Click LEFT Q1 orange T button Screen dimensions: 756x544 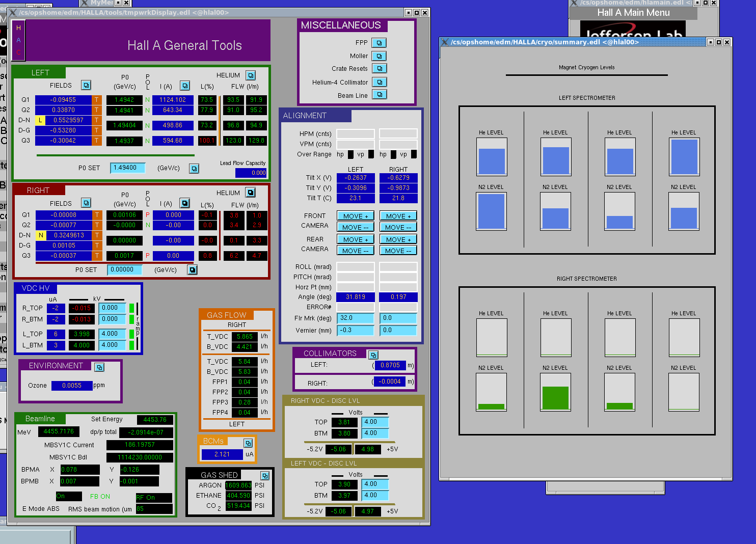[x=96, y=100]
